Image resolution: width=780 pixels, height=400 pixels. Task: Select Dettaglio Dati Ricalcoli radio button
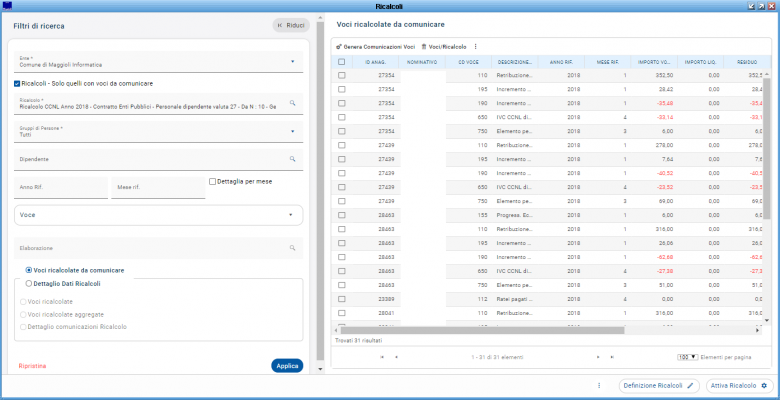click(x=29, y=284)
